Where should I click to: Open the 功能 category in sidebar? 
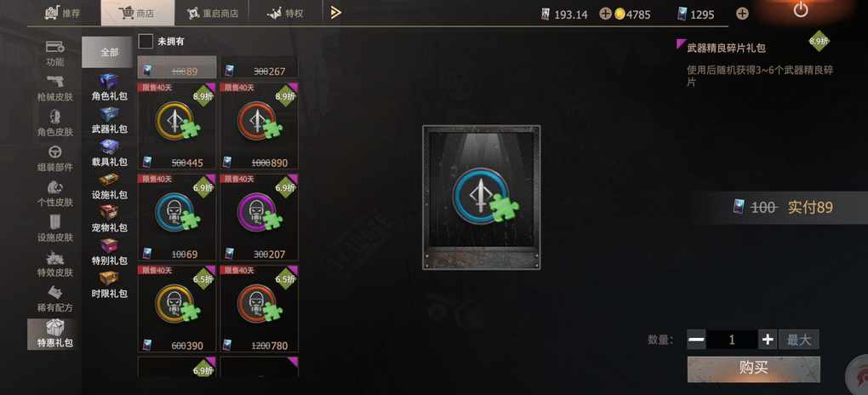tap(54, 54)
